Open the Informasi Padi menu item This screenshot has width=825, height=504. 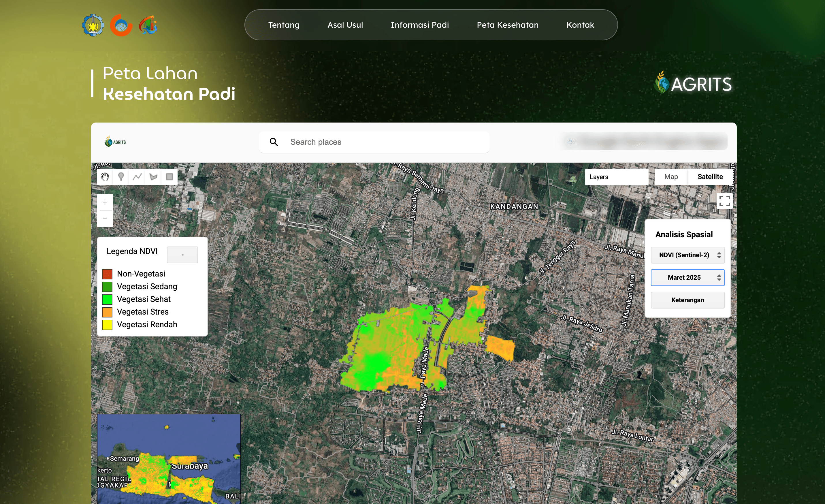pyautogui.click(x=419, y=25)
